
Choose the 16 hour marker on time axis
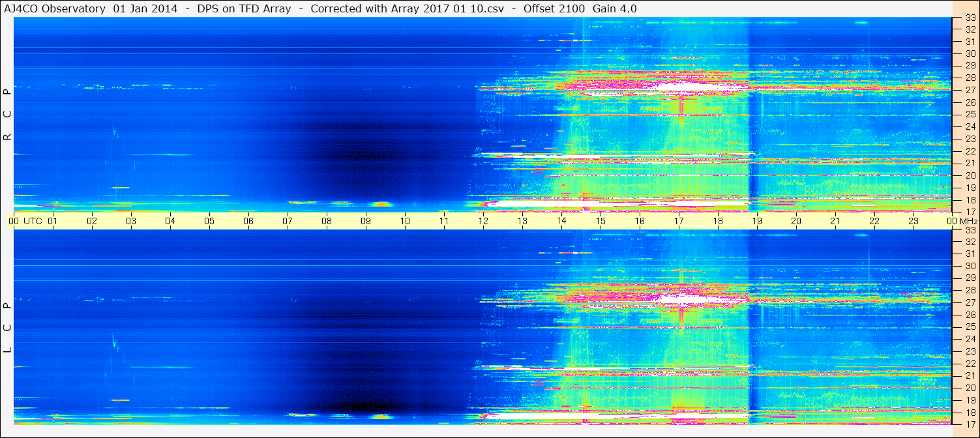640,221
